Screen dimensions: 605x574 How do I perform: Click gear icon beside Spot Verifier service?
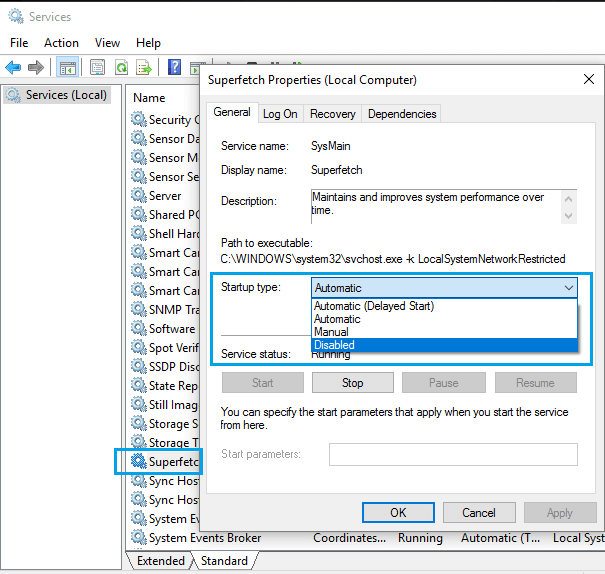[139, 347]
